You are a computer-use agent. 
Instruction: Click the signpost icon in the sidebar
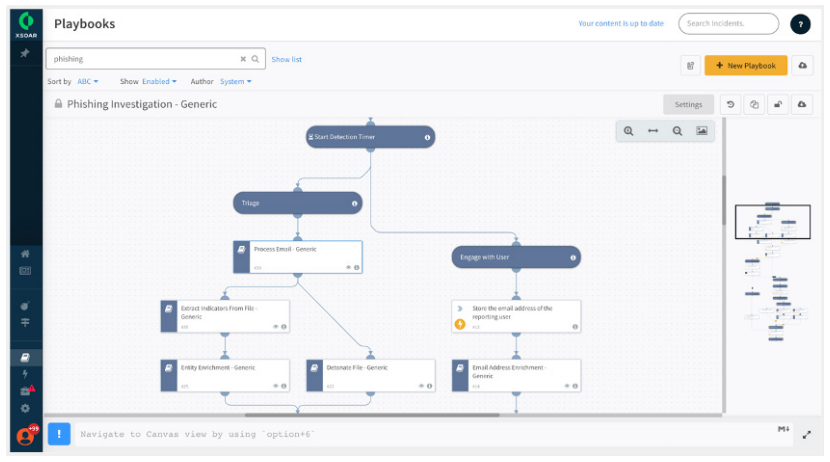(25, 322)
